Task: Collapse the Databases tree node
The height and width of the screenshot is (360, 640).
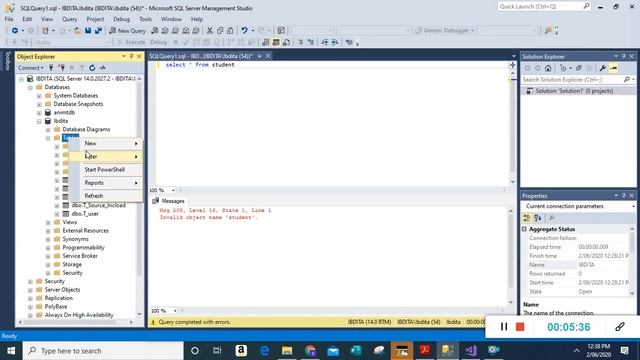Action: 30,87
